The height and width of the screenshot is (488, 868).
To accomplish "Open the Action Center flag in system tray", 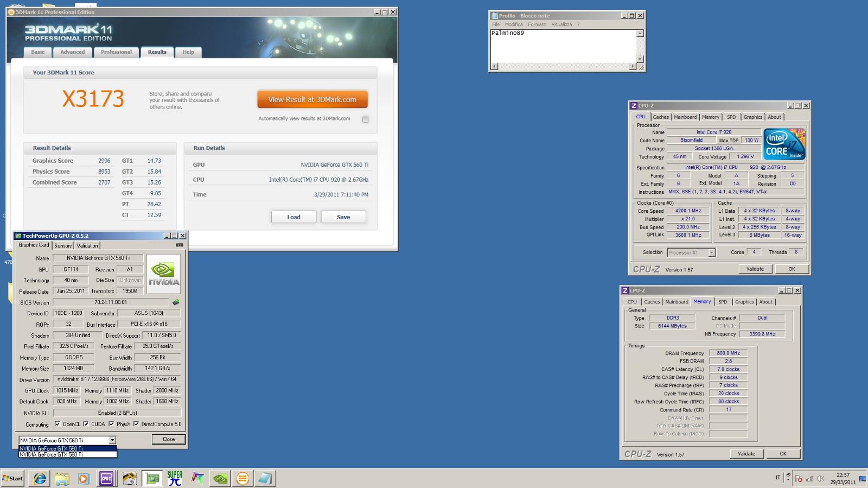I will 799,478.
